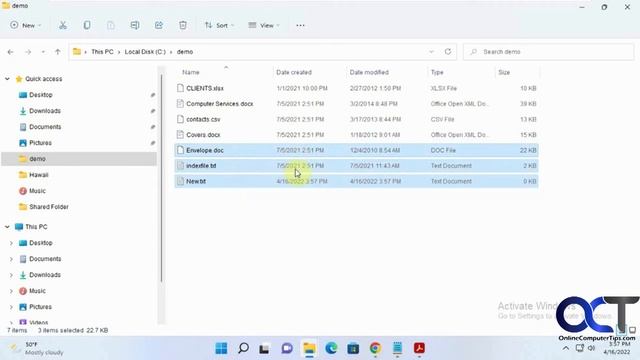
Task: Sort by the Type column
Action: tap(437, 72)
